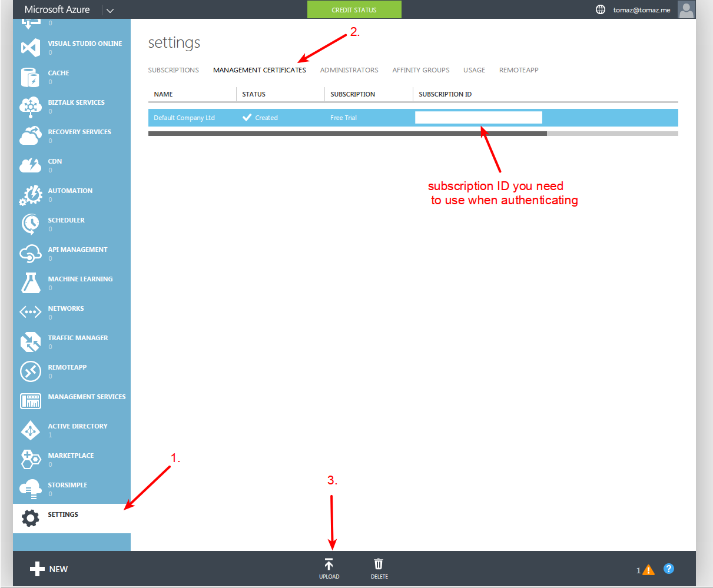Select the Networks icon
Image resolution: width=713 pixels, height=588 pixels.
pyautogui.click(x=31, y=312)
